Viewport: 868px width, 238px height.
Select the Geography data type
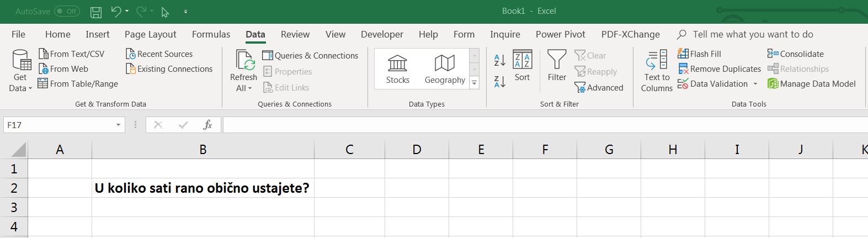445,69
